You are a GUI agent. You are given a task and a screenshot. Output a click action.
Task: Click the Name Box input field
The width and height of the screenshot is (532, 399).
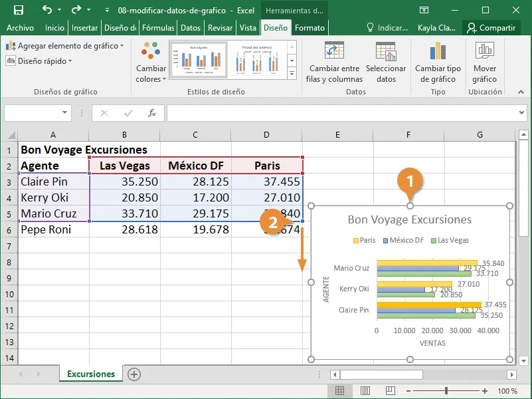point(33,113)
